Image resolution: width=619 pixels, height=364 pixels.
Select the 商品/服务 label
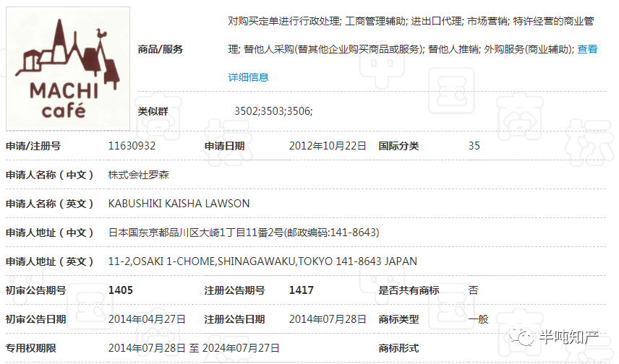coord(161,49)
